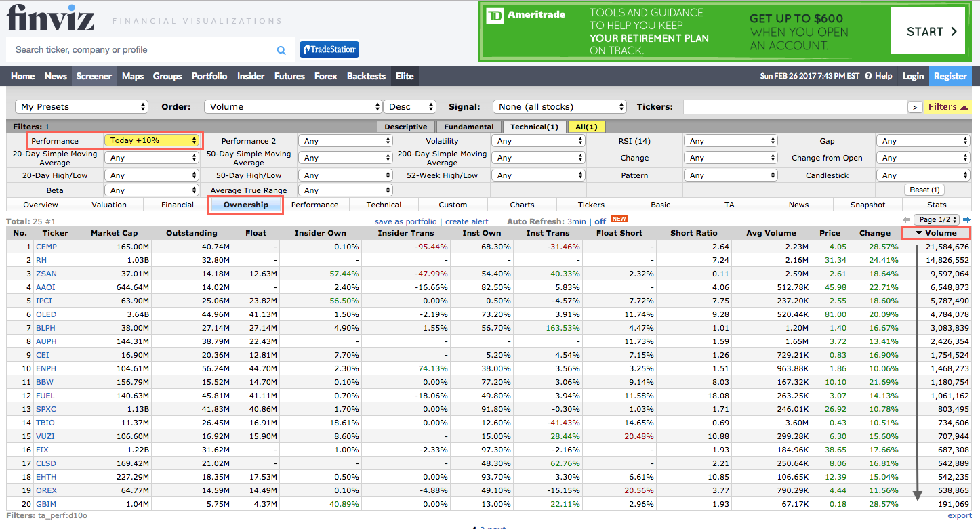Open the Signal dropdown
980x529 pixels.
[x=560, y=107]
